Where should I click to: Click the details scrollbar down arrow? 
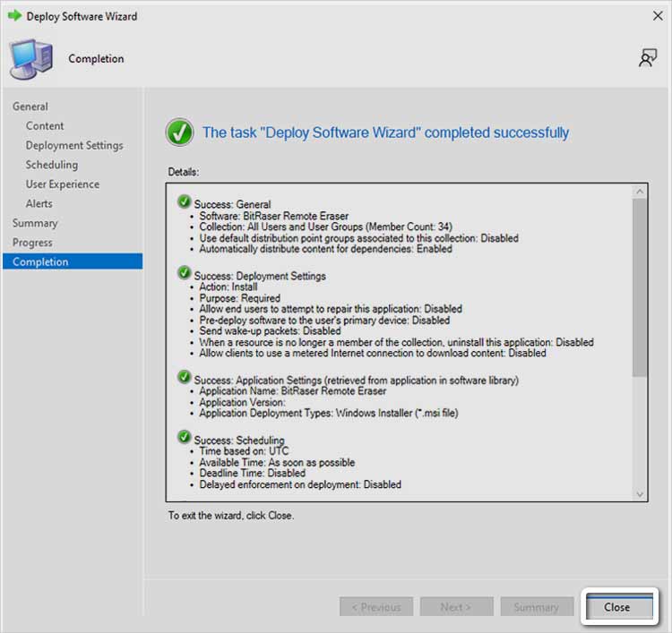click(640, 494)
